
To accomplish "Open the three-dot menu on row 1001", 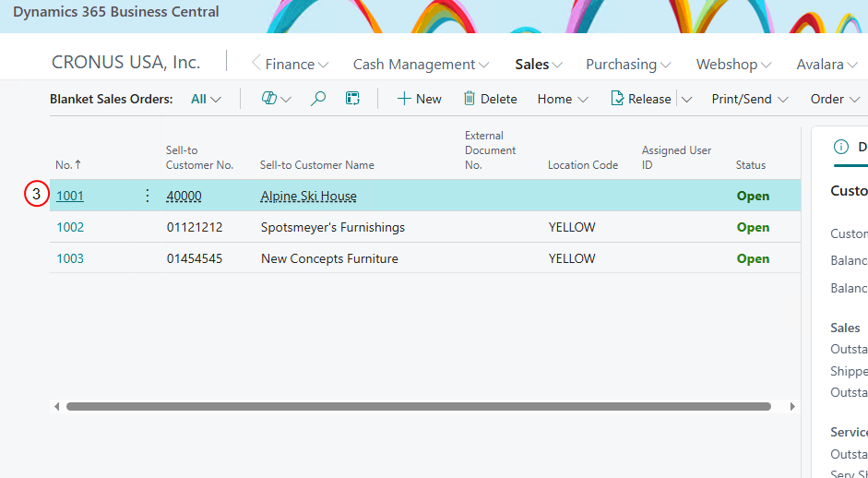I will (148, 196).
